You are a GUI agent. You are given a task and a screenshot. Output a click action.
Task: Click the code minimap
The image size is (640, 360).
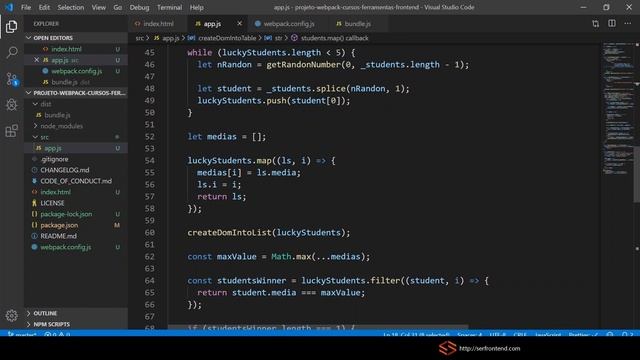point(617,108)
